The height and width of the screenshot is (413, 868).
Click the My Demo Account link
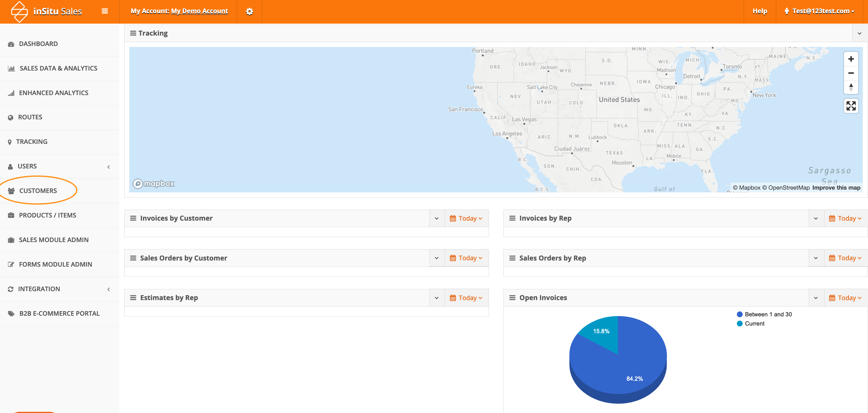199,11
